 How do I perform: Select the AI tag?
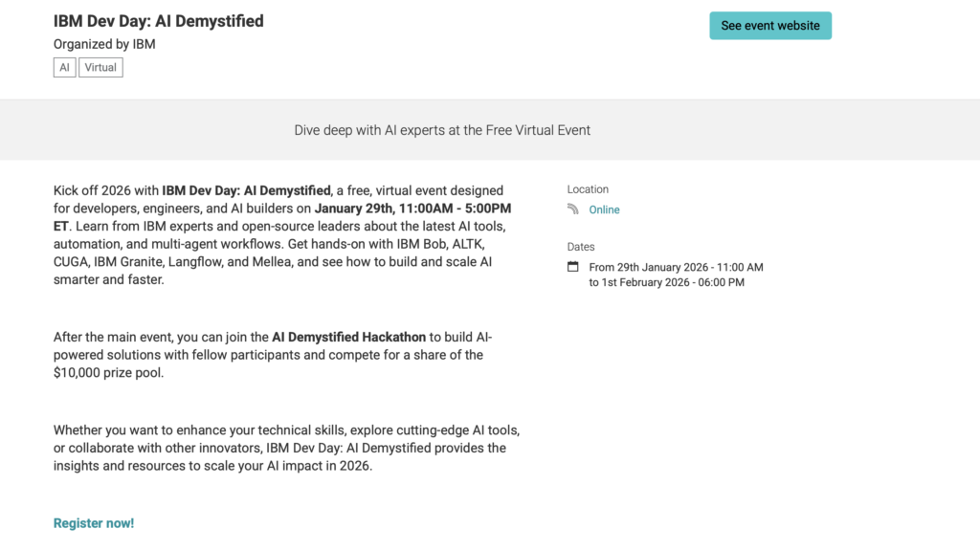pos(65,68)
